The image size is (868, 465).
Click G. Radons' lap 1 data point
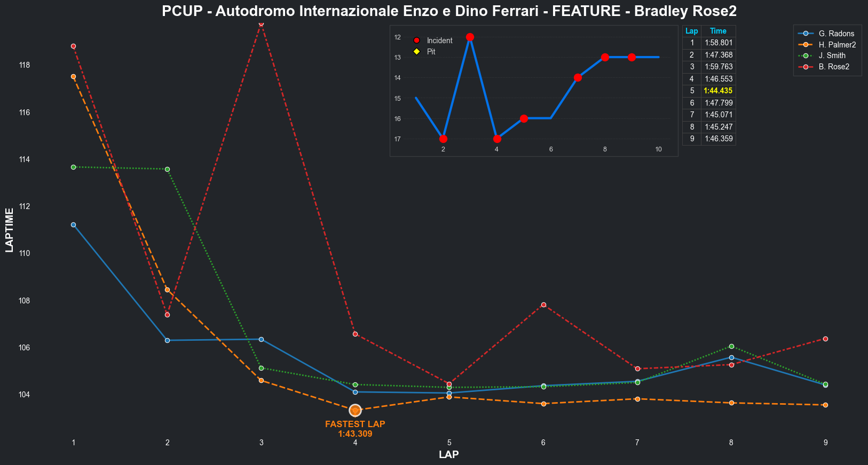pos(73,225)
